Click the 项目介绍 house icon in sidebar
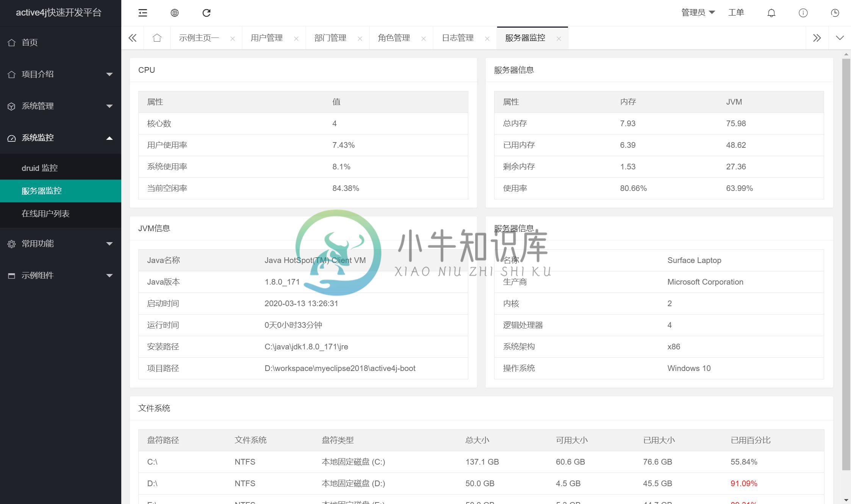Viewport: 851px width, 504px height. coord(12,74)
